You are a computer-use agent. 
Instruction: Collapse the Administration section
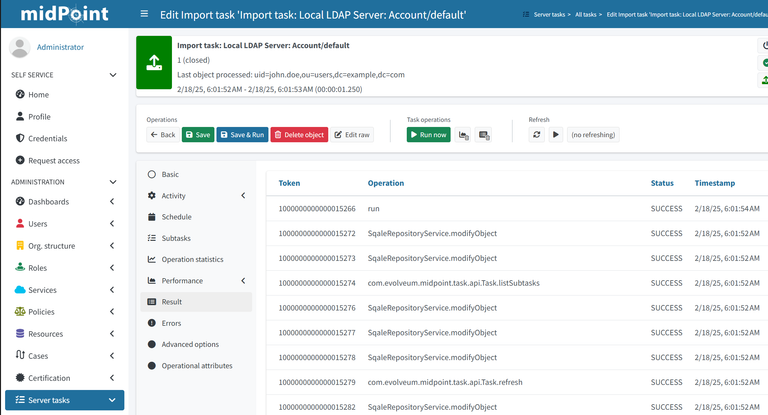point(113,182)
